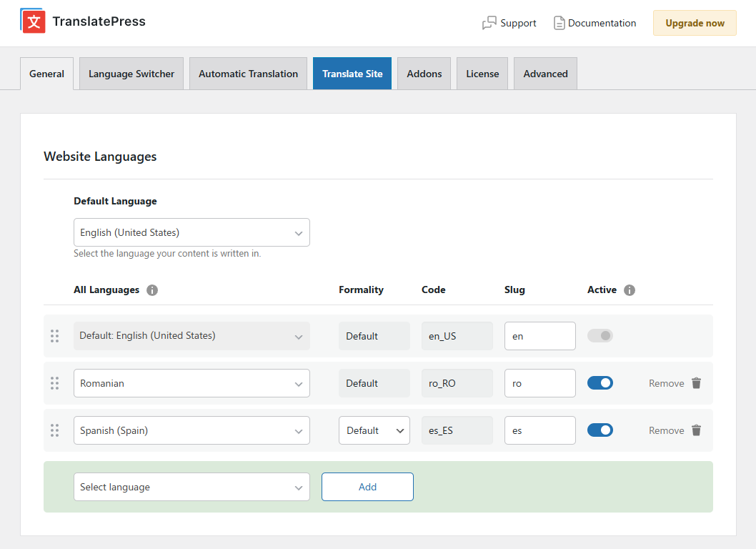Click the Active column info icon
The height and width of the screenshot is (549, 756).
[630, 290]
